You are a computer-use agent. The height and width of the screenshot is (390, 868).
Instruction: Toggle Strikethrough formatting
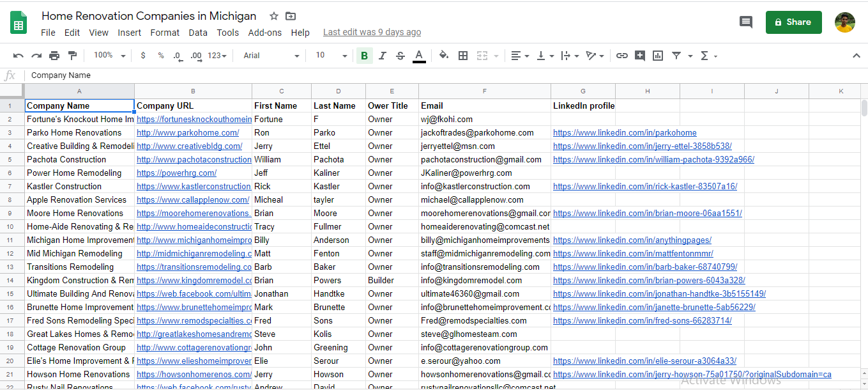point(400,56)
